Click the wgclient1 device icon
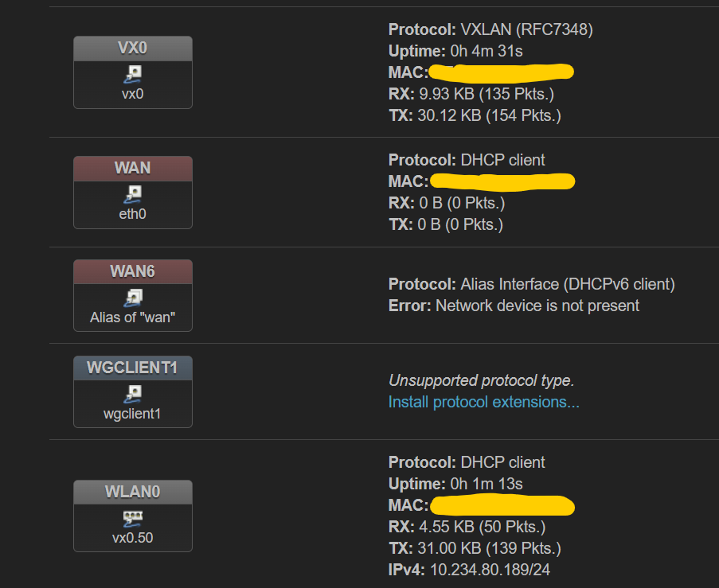 tap(133, 394)
